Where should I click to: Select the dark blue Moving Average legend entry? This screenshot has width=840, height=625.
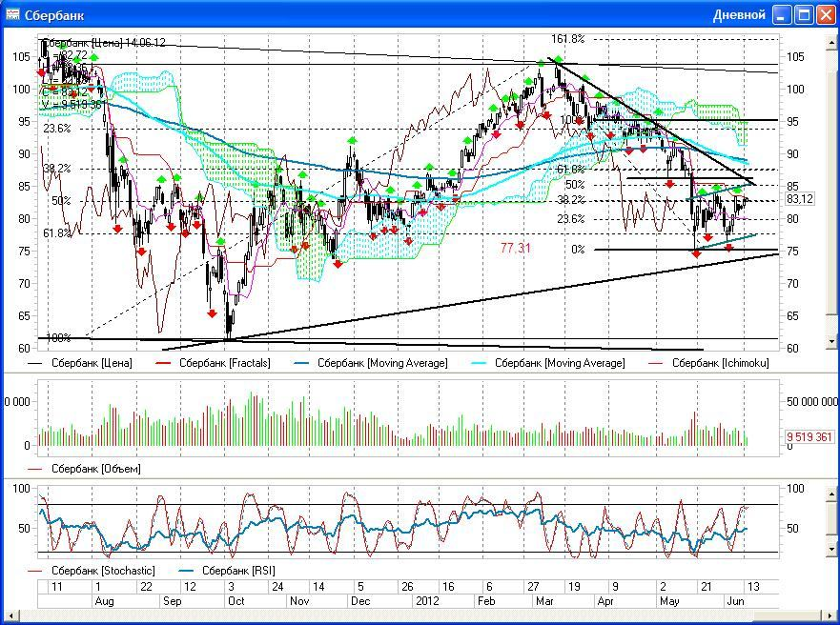(371, 363)
